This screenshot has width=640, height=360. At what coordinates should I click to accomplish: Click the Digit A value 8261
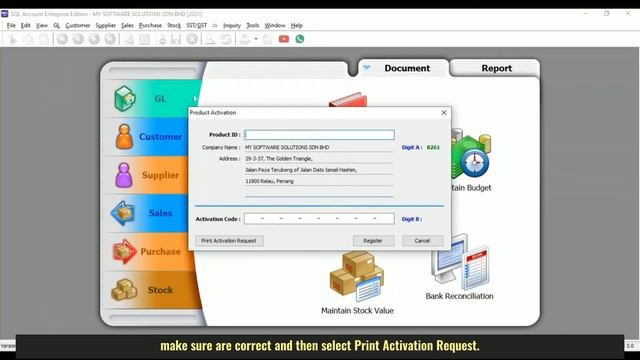pos(433,147)
